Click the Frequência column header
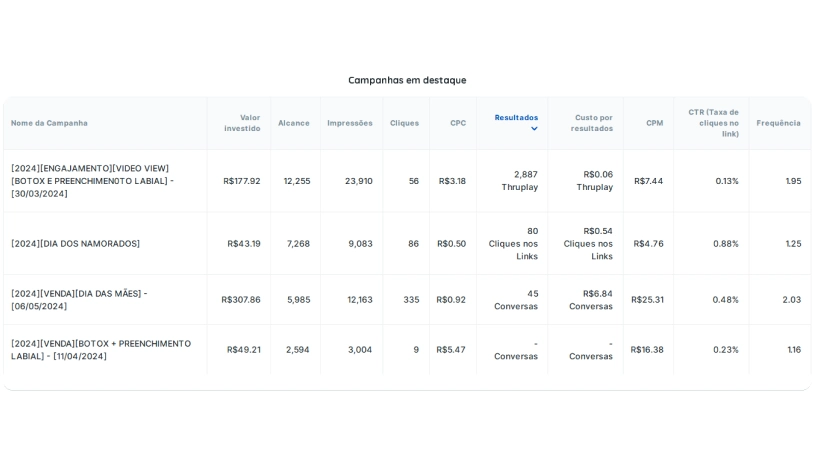 pyautogui.click(x=778, y=123)
